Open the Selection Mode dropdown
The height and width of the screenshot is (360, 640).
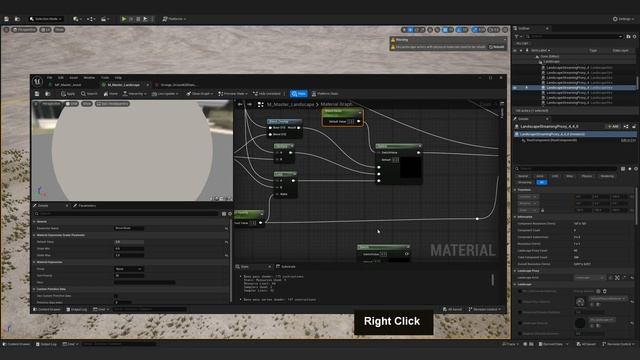[46, 19]
